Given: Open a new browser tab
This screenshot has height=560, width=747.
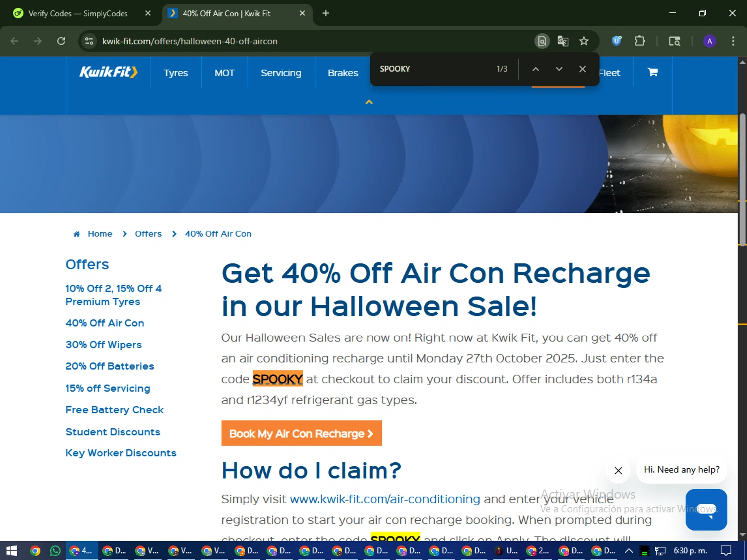Looking at the screenshot, I should pyautogui.click(x=326, y=13).
